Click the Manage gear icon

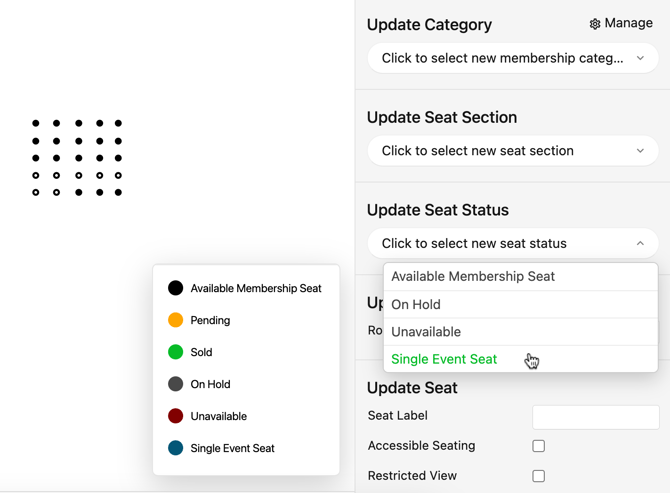point(595,24)
